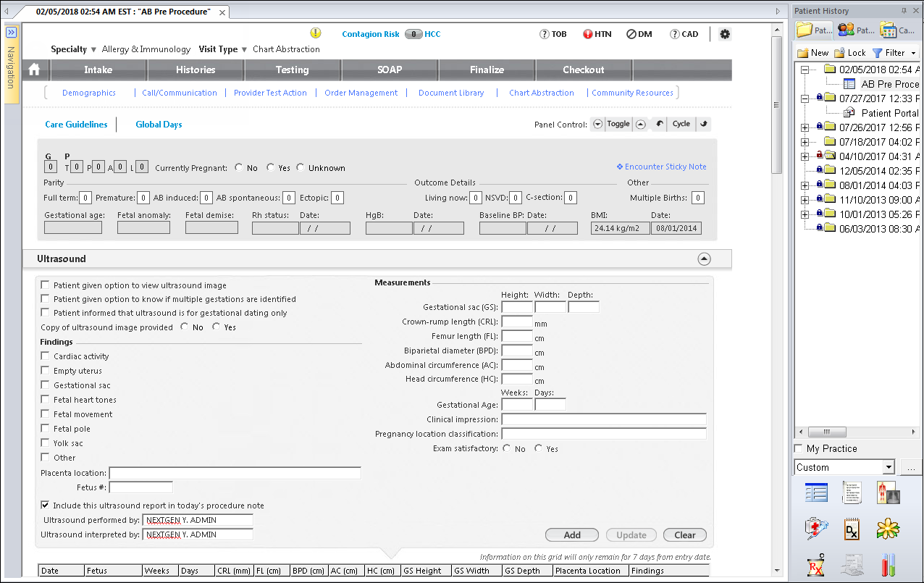The image size is (924, 583).
Task: Open the Care Guidelines link
Action: coord(76,125)
